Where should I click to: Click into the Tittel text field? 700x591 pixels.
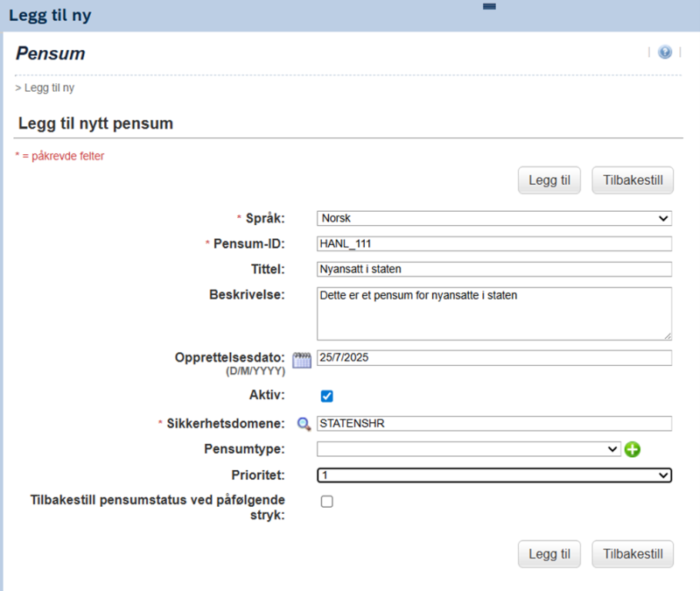point(494,270)
